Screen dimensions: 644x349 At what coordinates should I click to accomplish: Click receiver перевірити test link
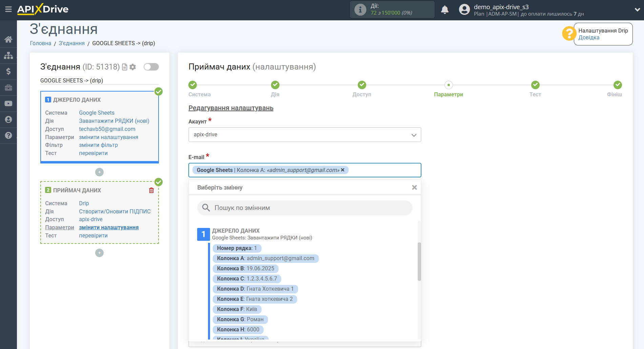[93, 235]
